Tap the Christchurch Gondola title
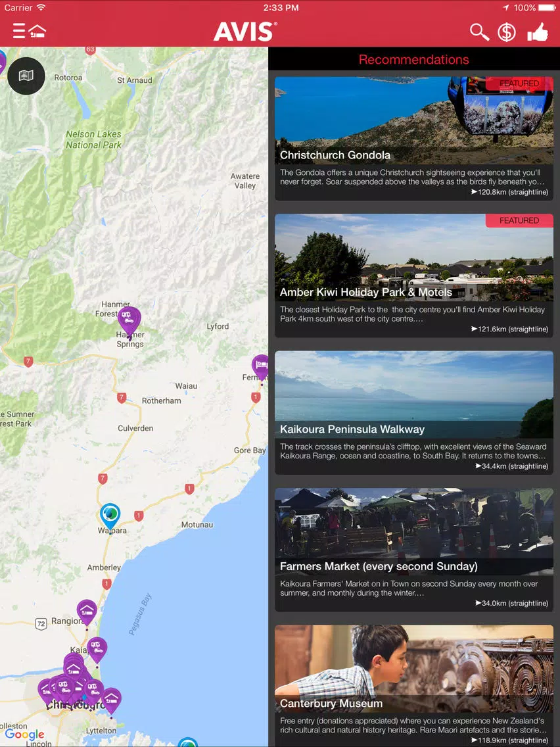 pos(335,155)
